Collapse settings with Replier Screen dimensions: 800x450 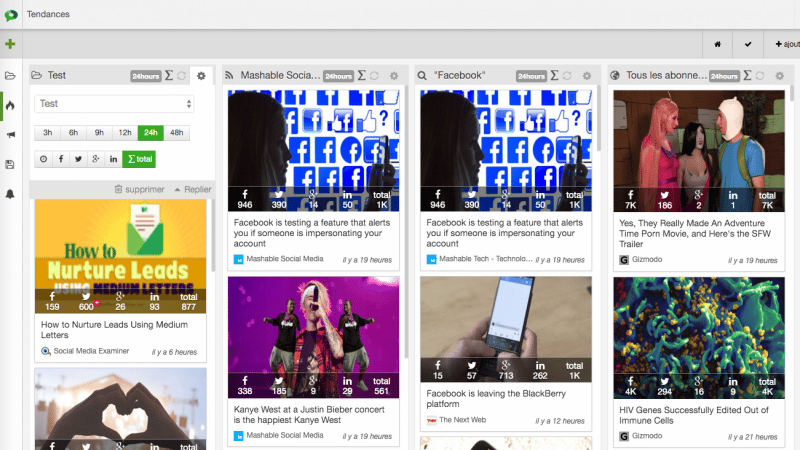pyautogui.click(x=193, y=189)
